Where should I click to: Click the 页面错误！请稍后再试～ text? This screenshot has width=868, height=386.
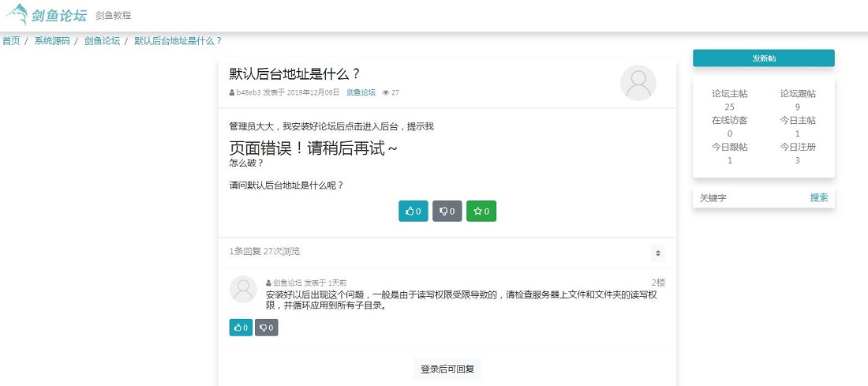click(x=313, y=148)
